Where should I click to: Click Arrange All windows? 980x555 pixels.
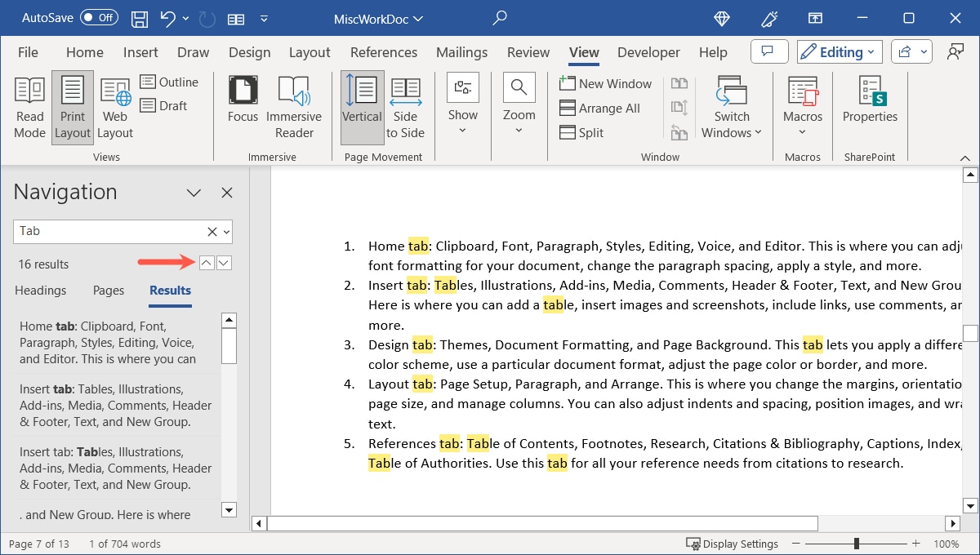(600, 108)
